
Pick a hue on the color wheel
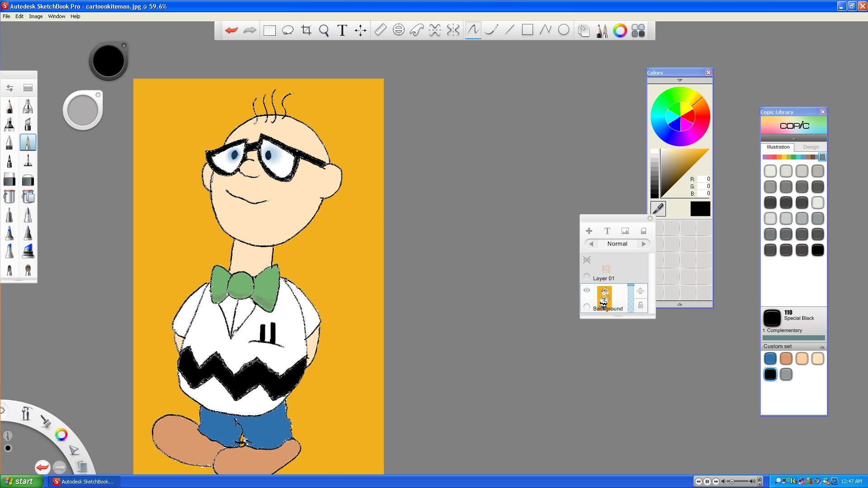click(x=680, y=116)
